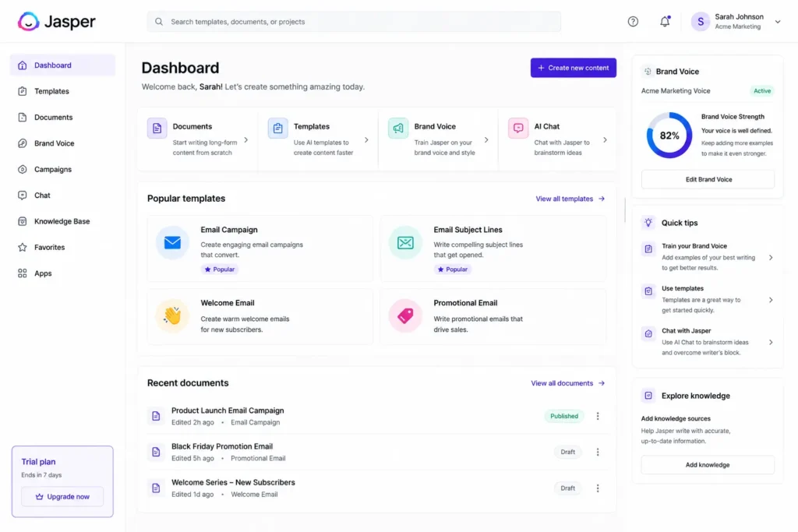Viewport: 798px width, 532px height.
Task: Click document icon beside Product Launch Email Campaign
Action: [x=156, y=416]
